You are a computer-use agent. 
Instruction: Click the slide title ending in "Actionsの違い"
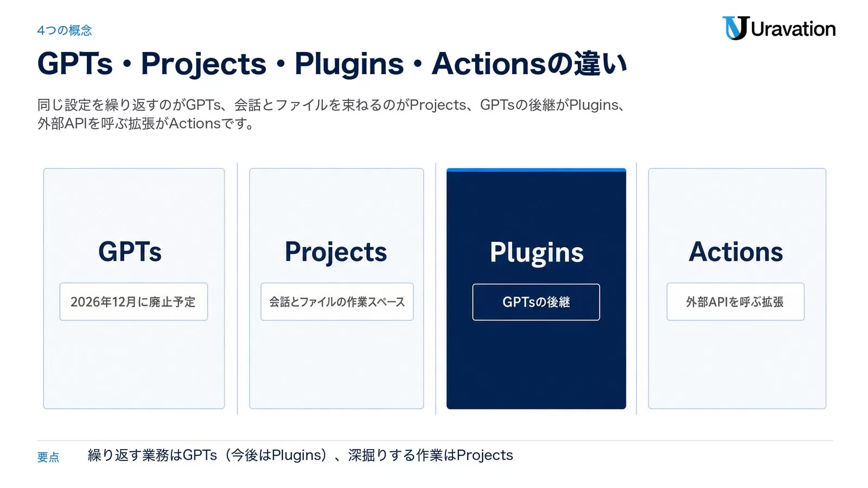coord(332,63)
